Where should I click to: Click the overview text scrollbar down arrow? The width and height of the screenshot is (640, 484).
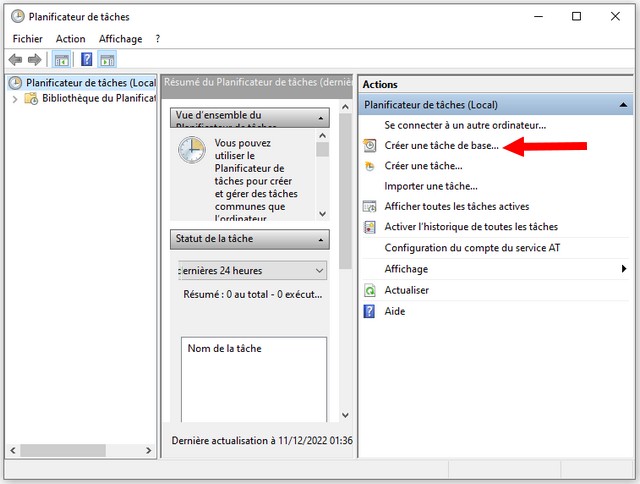323,214
